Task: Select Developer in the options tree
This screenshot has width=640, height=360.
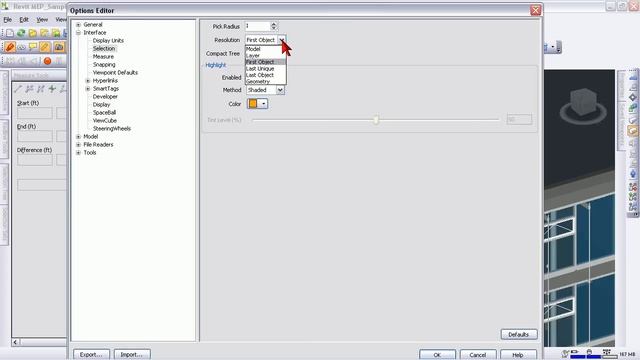Action: pyautogui.click(x=105, y=97)
